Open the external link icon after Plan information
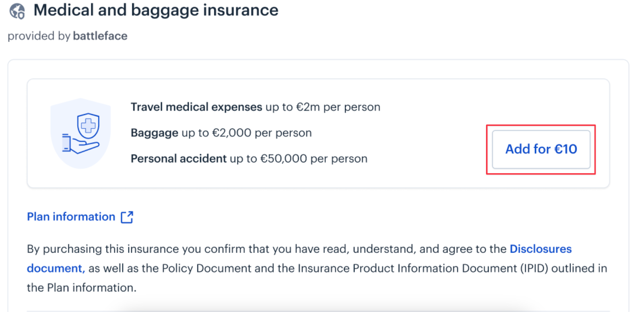644x312 pixels. click(x=127, y=217)
